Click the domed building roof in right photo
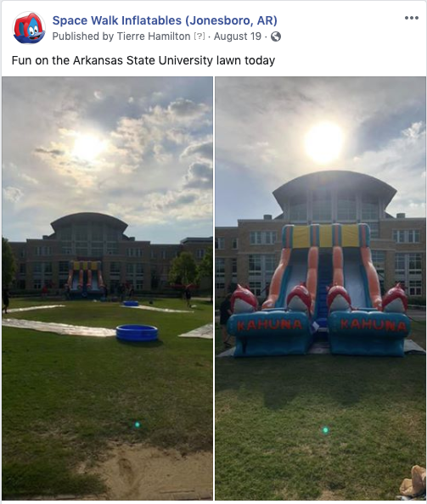The image size is (427, 504). click(x=334, y=186)
